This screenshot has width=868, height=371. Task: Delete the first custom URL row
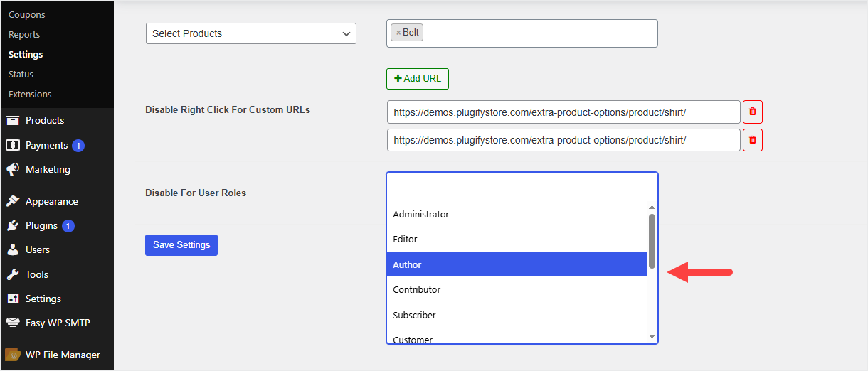[753, 112]
